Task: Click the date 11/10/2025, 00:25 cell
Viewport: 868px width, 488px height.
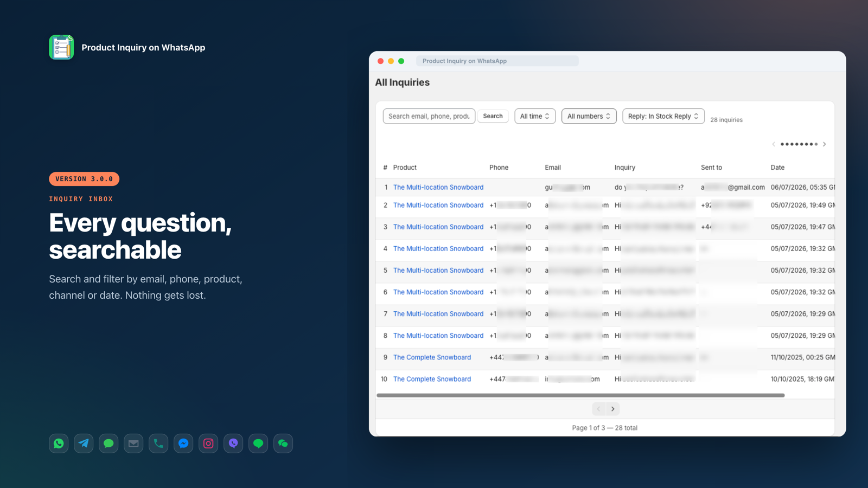Action: click(x=803, y=357)
